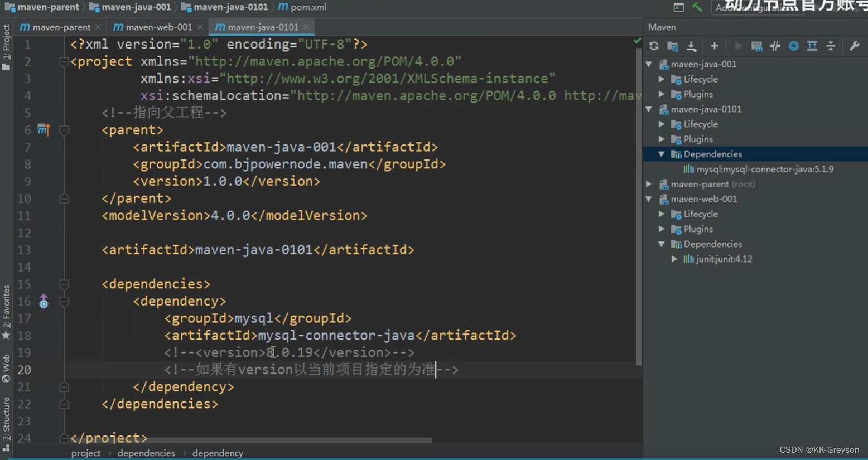868x460 pixels.
Task: Click horizontal scrollbar of the editor
Action: 250,440
